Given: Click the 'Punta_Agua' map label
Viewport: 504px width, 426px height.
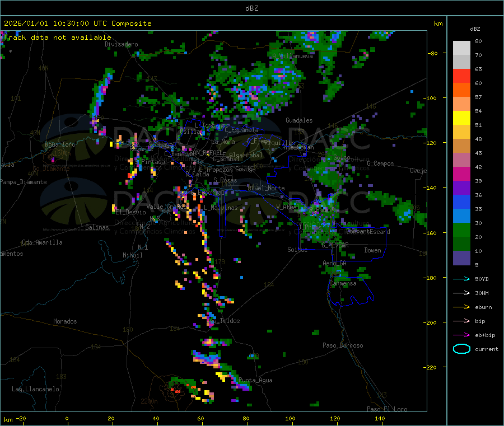Looking at the screenshot, I should 255,381.
